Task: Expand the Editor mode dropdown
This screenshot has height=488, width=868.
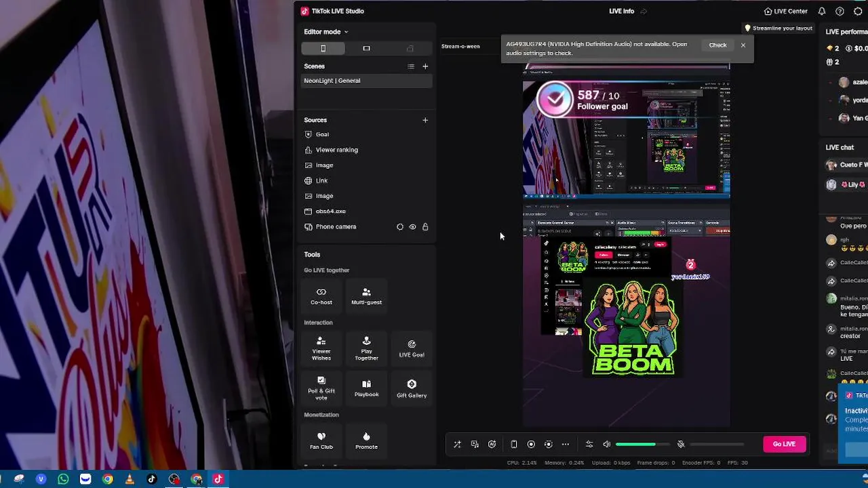Action: [325, 32]
